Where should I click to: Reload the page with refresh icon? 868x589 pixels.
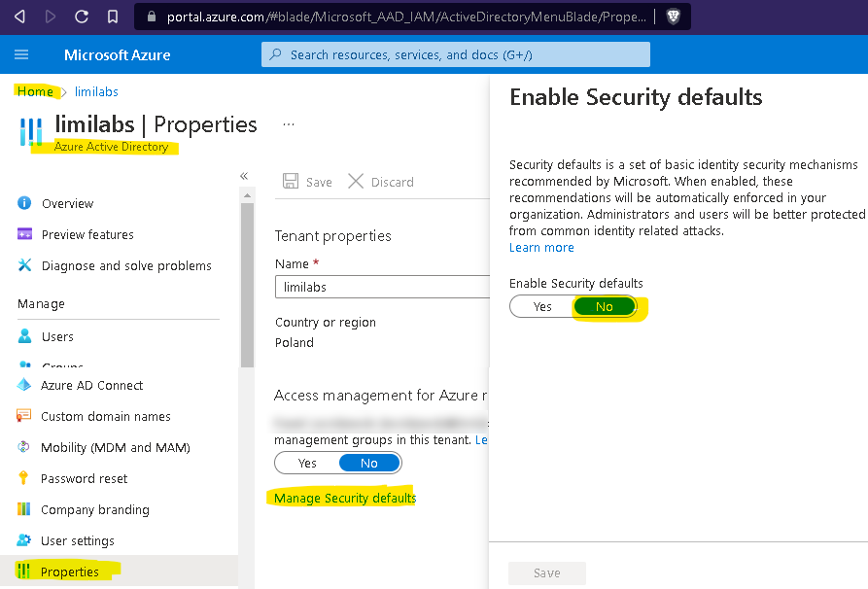82,17
